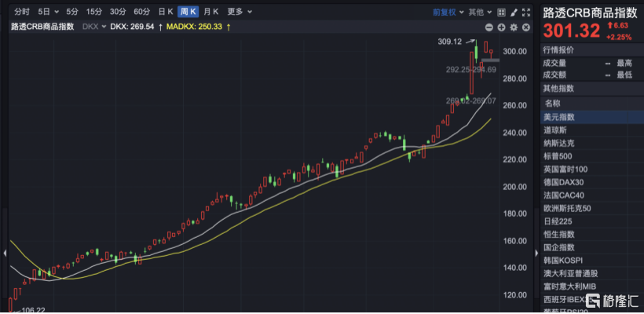Viewport: 644px width, 314px height.
Task: Switch to 月K monthly chart tab
Action: coord(211,12)
